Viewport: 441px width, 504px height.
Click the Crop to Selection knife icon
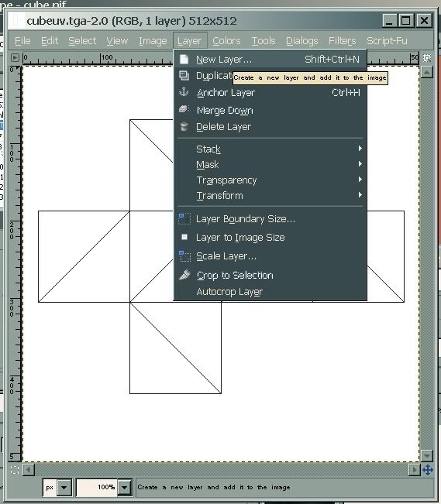tap(184, 275)
